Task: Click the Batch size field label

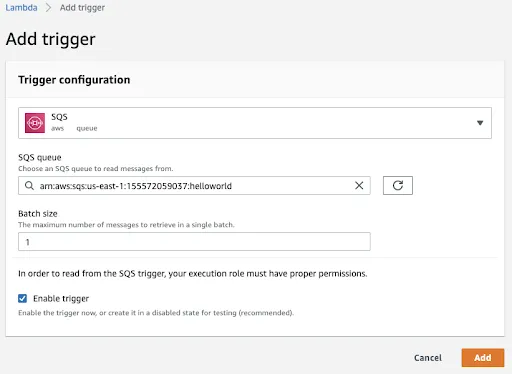Action: [38, 213]
